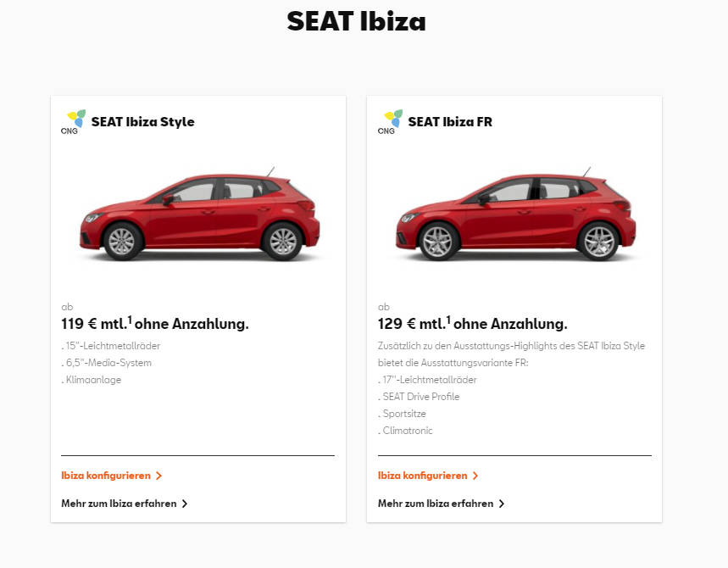The height and width of the screenshot is (568, 728).
Task: Open Ibiza konfigurieren link for Style model
Action: click(106, 476)
